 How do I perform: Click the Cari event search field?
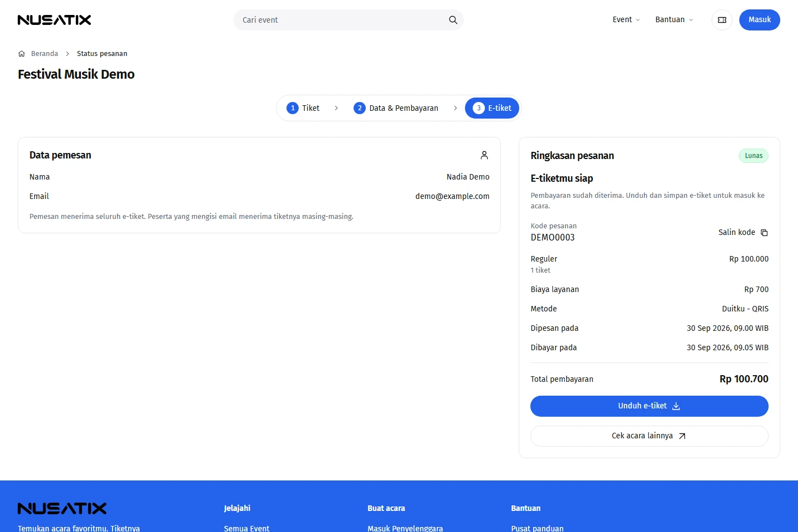point(348,20)
